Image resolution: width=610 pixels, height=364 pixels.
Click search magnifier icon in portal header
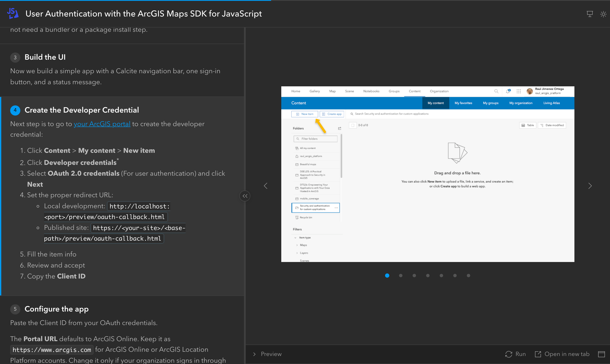(x=496, y=91)
